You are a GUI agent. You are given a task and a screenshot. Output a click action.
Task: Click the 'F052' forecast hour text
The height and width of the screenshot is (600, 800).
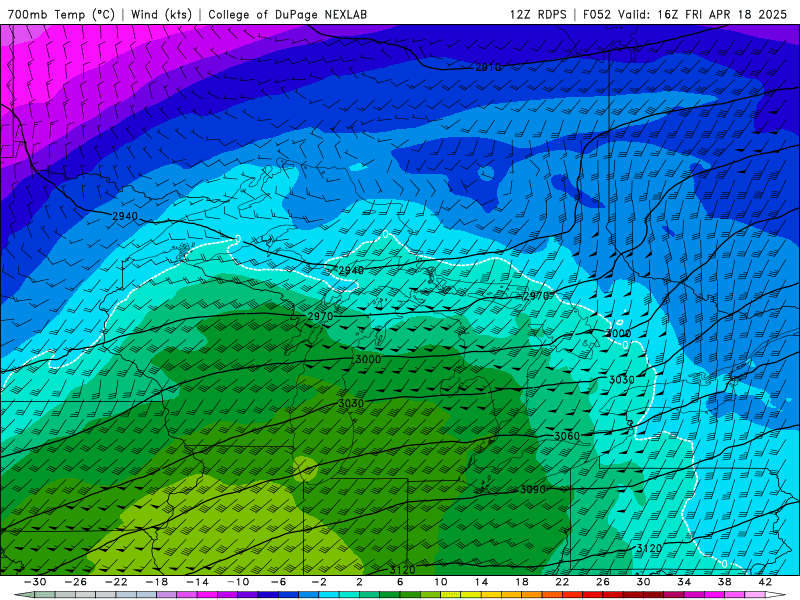596,14
